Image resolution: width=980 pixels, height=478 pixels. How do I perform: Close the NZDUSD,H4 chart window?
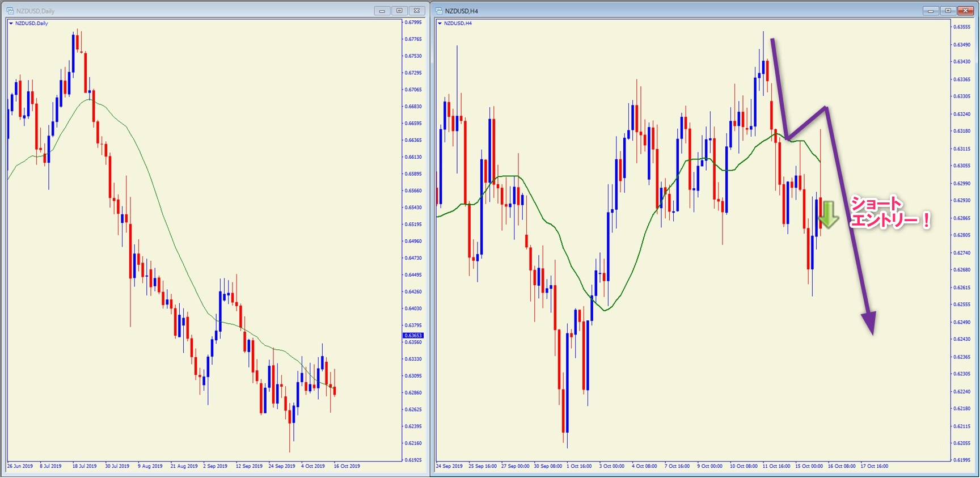point(965,11)
